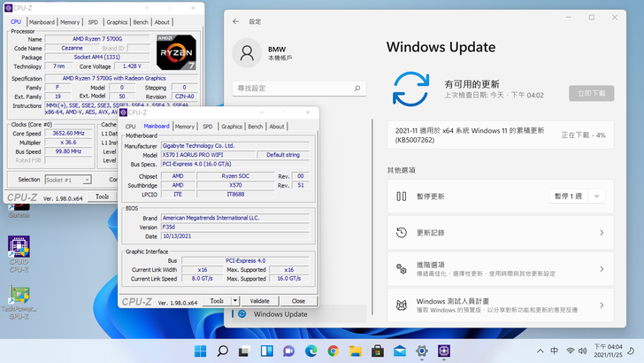The width and height of the screenshot is (644, 363).
Task: Click the Windows Update sync arrows icon
Action: [x=411, y=90]
